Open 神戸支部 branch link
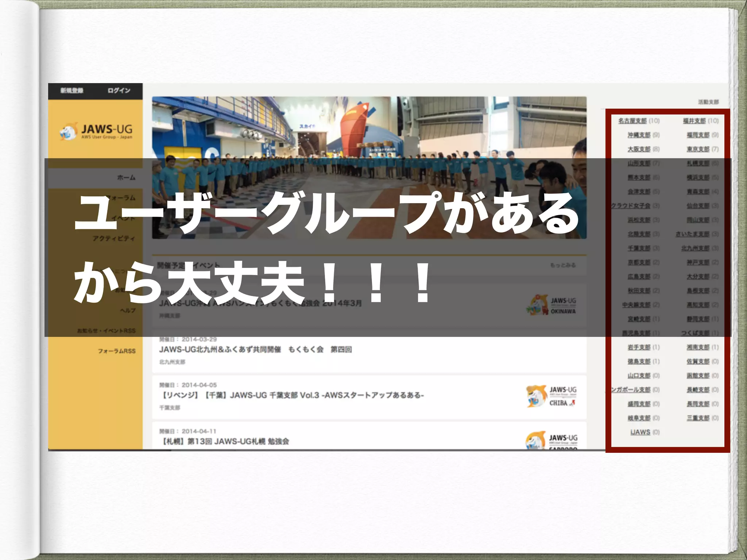This screenshot has height=560, width=747. point(698,262)
